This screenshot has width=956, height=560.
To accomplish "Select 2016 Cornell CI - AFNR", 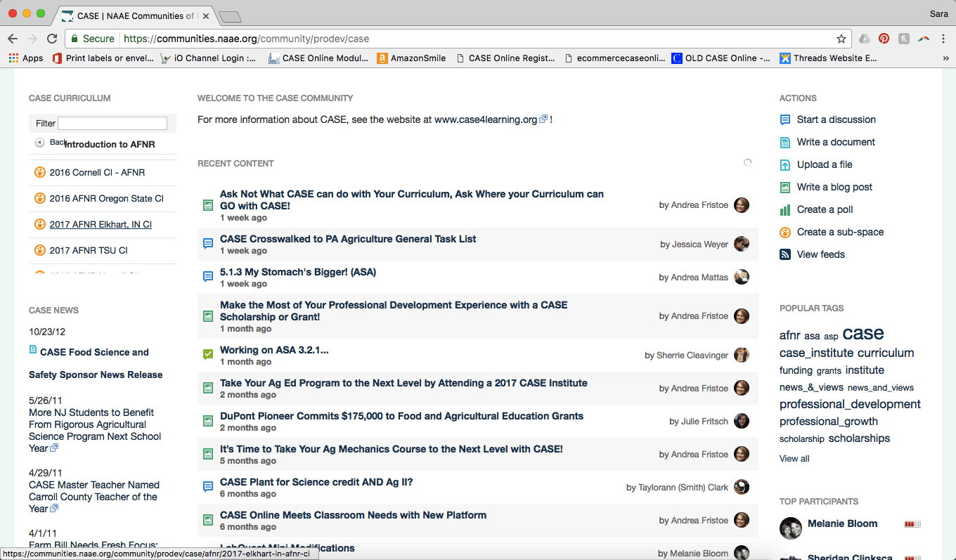I will click(x=97, y=173).
